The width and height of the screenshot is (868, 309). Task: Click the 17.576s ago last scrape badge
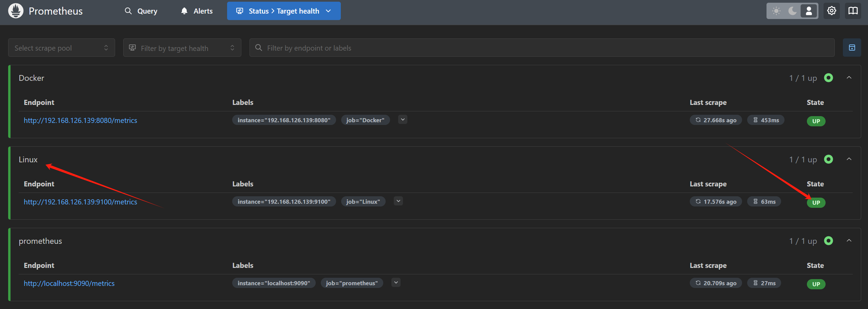[x=716, y=201]
